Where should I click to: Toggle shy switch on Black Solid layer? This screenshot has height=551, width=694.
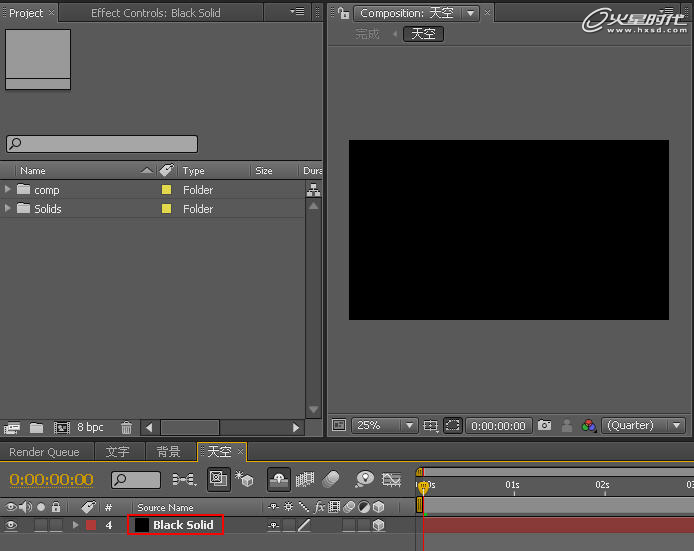coord(274,525)
